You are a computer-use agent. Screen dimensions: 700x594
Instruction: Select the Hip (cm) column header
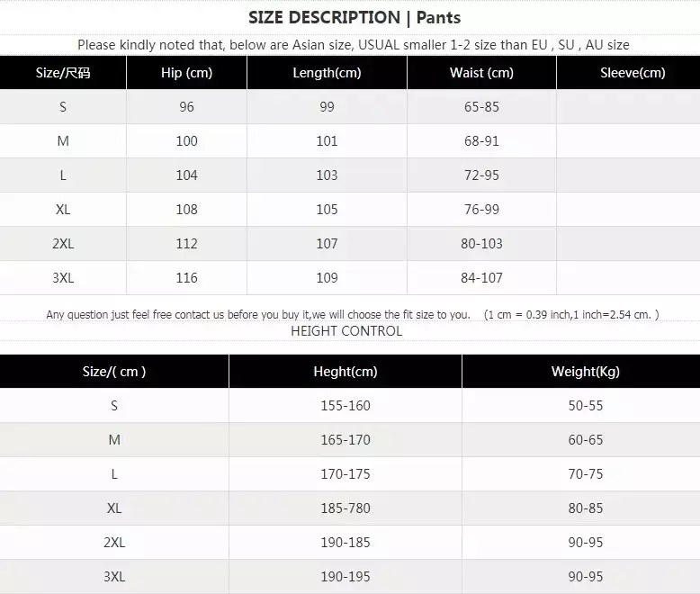click(x=186, y=72)
